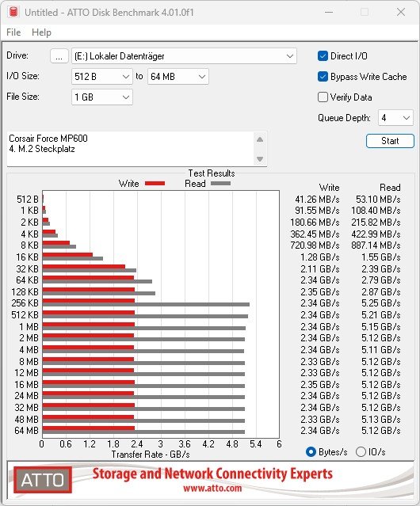
Task: Click the 8 KB read value 887.14 MB/s
Action: tap(376, 245)
